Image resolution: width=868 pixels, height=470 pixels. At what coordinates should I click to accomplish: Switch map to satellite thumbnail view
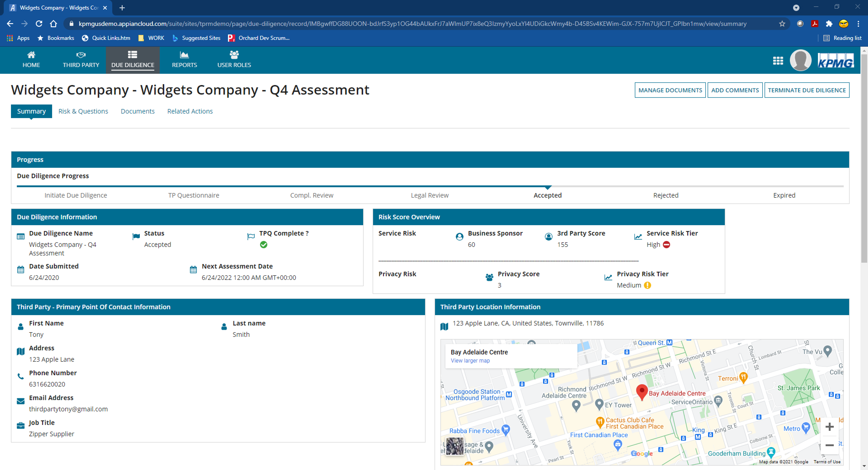pyautogui.click(x=455, y=446)
